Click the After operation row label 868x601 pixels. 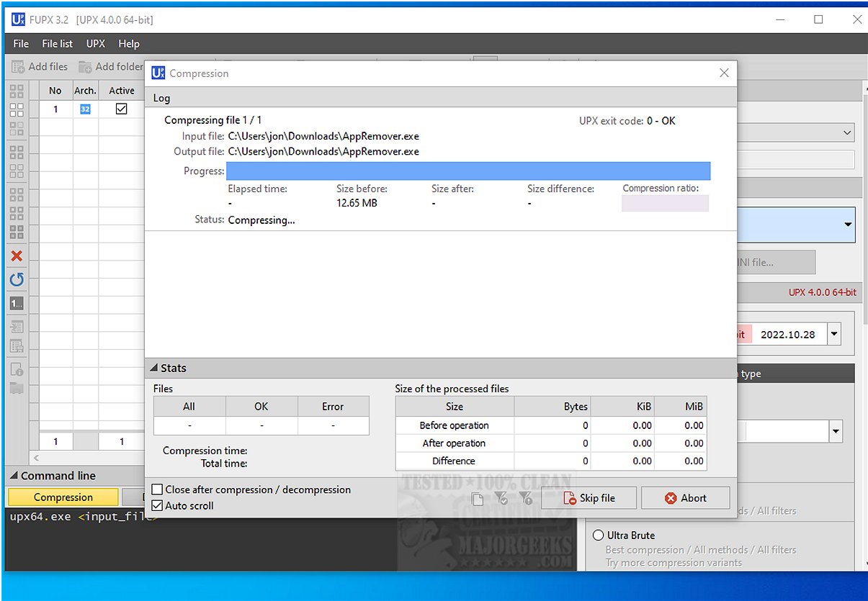point(455,443)
